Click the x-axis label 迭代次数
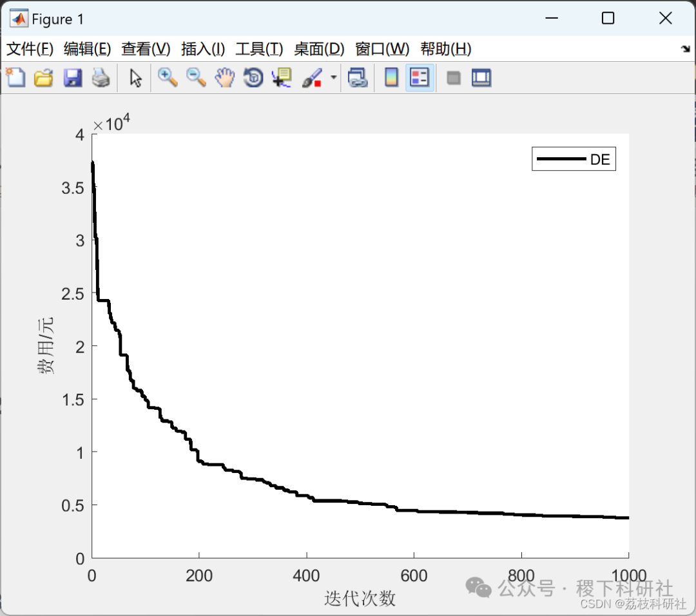This screenshot has height=616, width=696. point(360,598)
